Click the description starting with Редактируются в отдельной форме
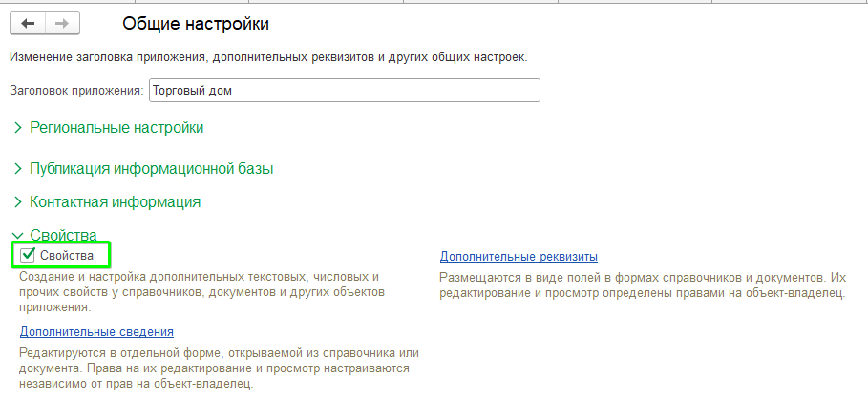Screen dimensions: 868x400 pyautogui.click(x=220, y=368)
